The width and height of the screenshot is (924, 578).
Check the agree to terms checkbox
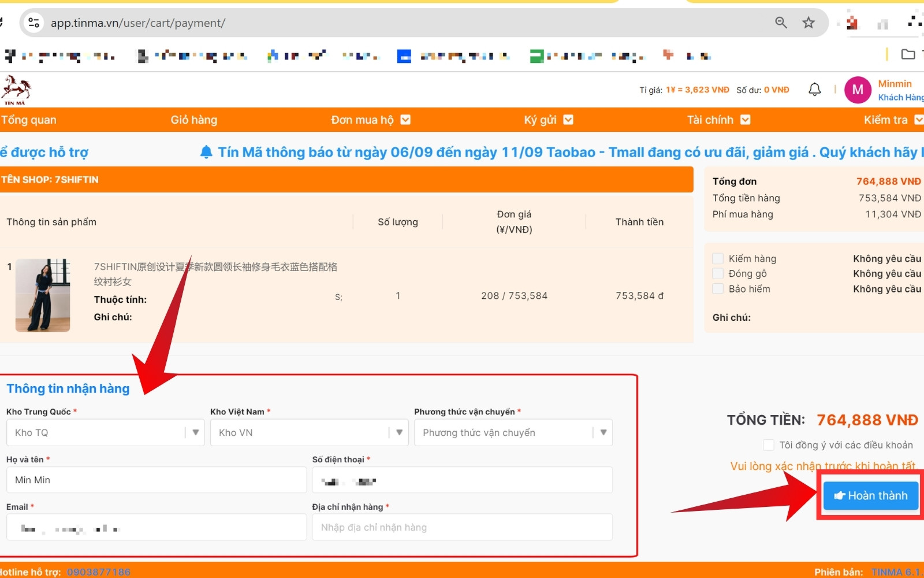pyautogui.click(x=769, y=445)
